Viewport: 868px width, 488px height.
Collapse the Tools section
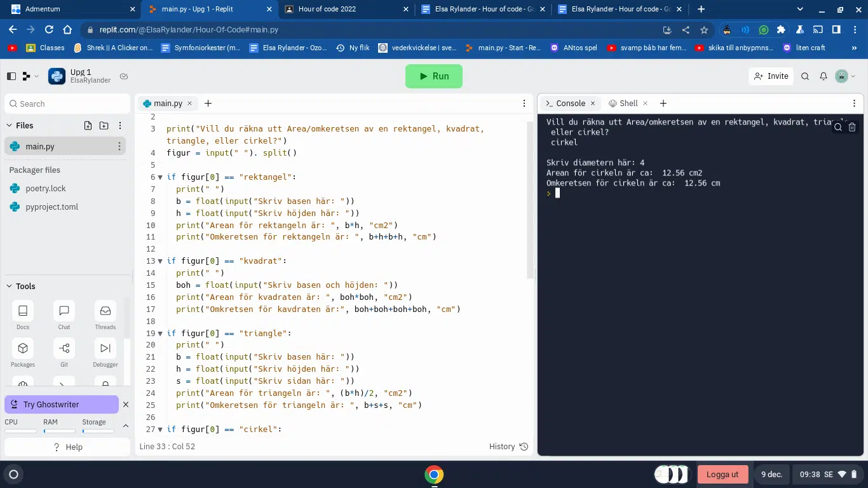point(10,287)
